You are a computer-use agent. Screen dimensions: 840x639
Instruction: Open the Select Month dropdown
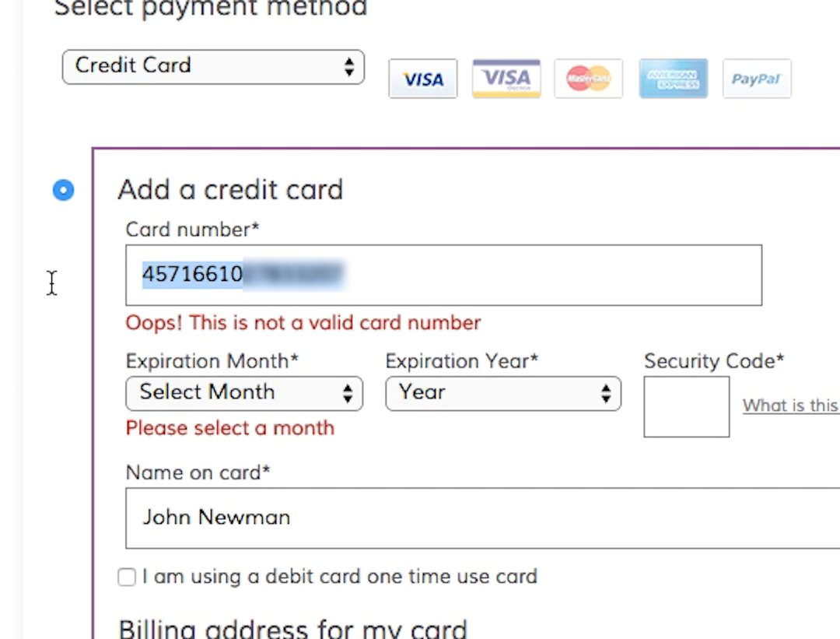(243, 393)
